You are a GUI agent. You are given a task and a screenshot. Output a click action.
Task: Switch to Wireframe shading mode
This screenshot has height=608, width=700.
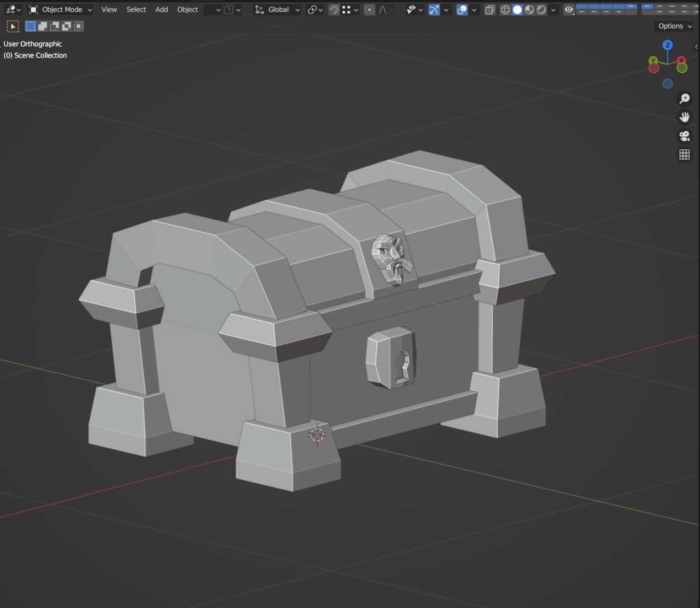click(505, 9)
